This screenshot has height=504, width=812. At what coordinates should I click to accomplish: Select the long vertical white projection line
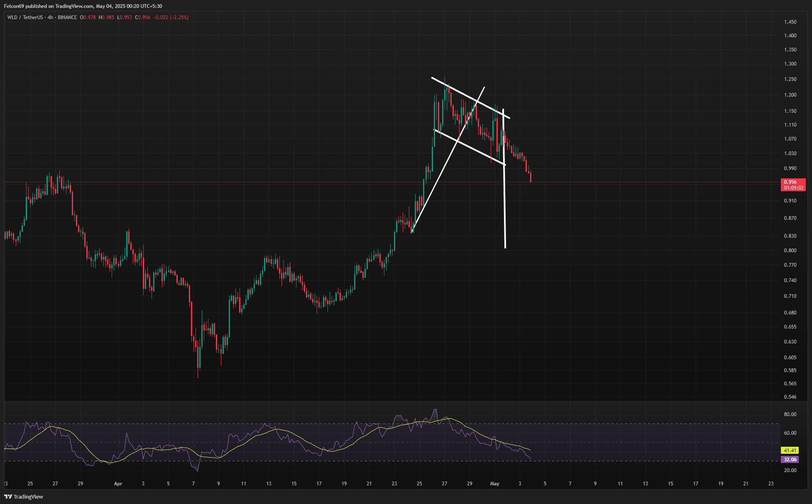tap(504, 207)
